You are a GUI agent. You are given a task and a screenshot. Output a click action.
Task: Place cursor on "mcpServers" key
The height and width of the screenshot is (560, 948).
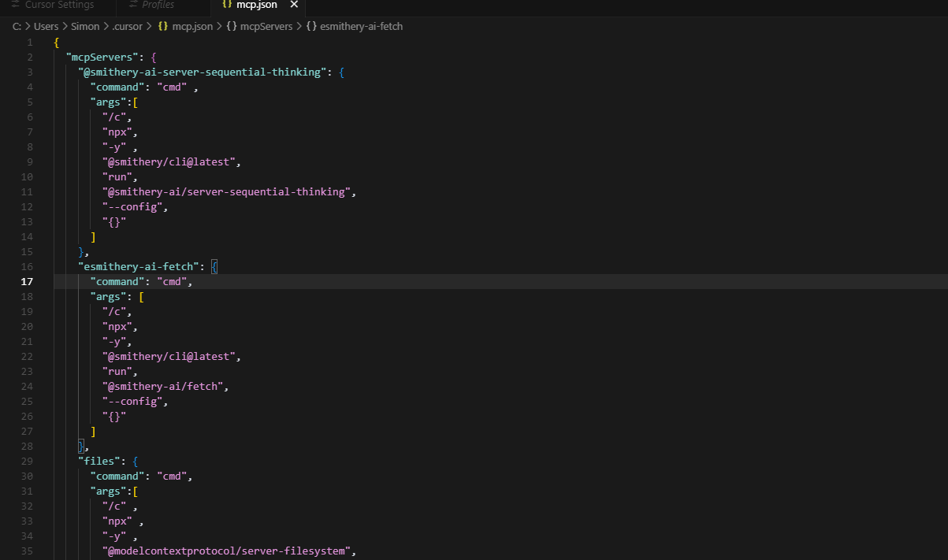[103, 57]
